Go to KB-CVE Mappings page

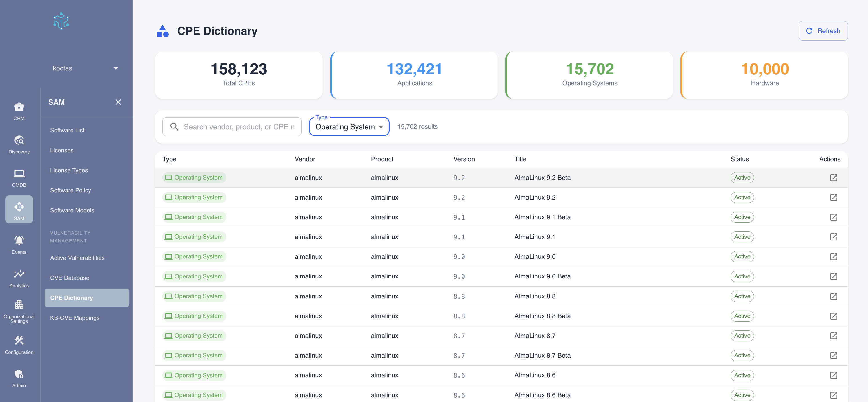pyautogui.click(x=75, y=318)
